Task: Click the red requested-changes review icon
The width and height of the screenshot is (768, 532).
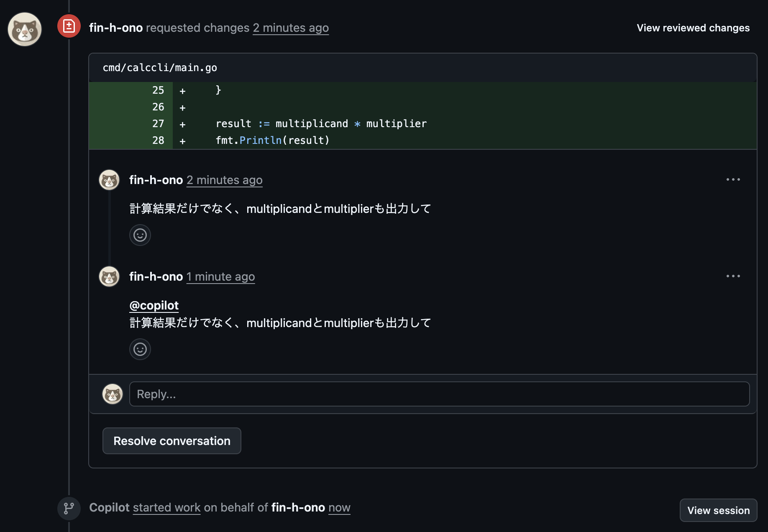Action: [x=69, y=26]
